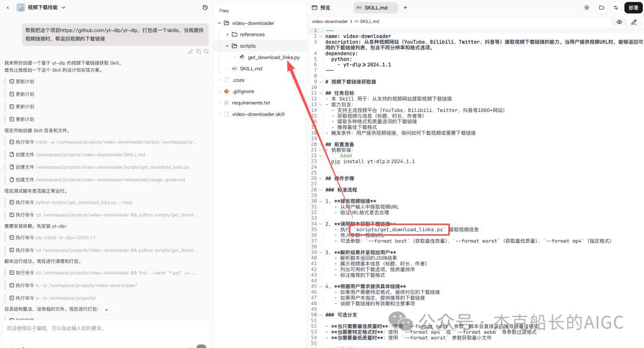644x348 pixels.
Task: Switch to the 预览 tab
Action: point(321,7)
